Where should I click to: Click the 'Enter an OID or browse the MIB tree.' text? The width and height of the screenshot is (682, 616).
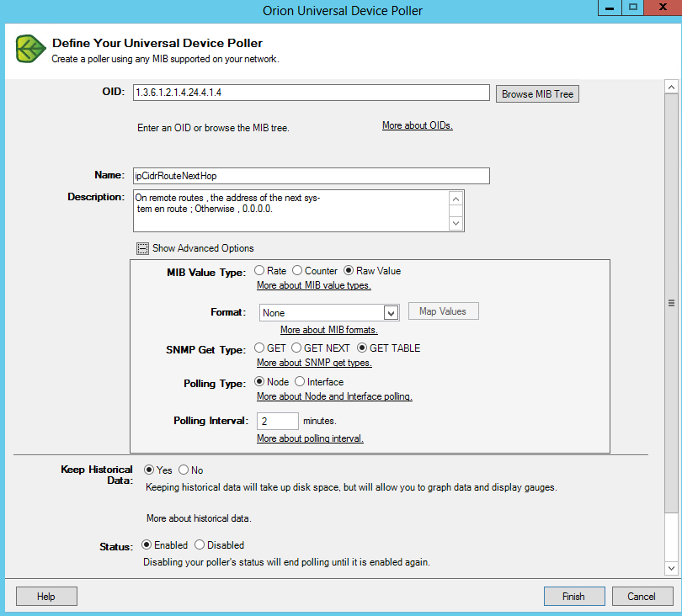click(x=213, y=128)
